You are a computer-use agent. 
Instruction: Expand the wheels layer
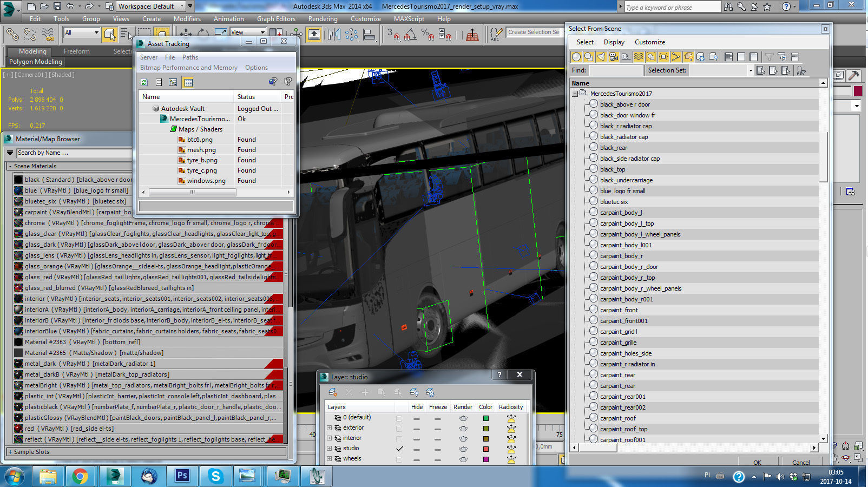pyautogui.click(x=329, y=459)
